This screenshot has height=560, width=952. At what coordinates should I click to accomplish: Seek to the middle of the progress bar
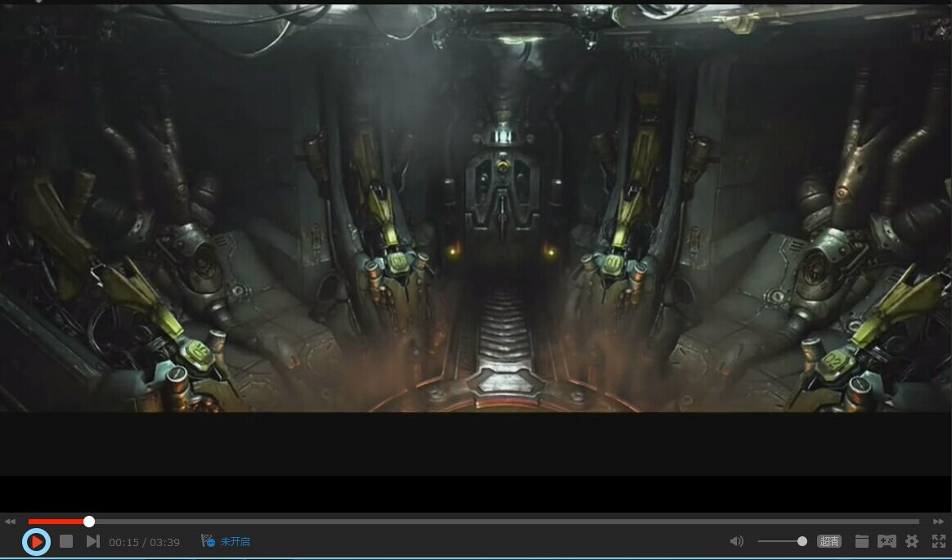(x=474, y=522)
